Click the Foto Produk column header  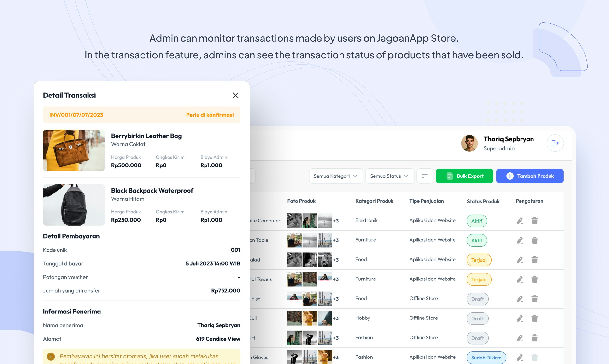[301, 201]
